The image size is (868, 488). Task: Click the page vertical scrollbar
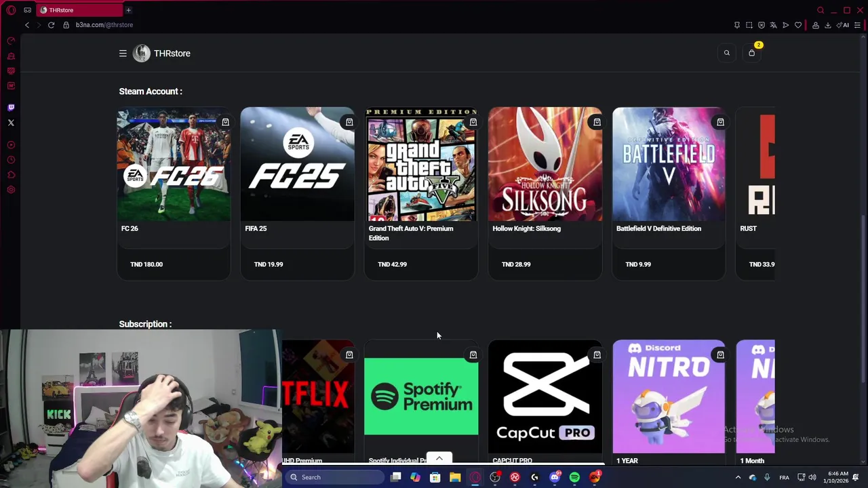[x=863, y=298]
